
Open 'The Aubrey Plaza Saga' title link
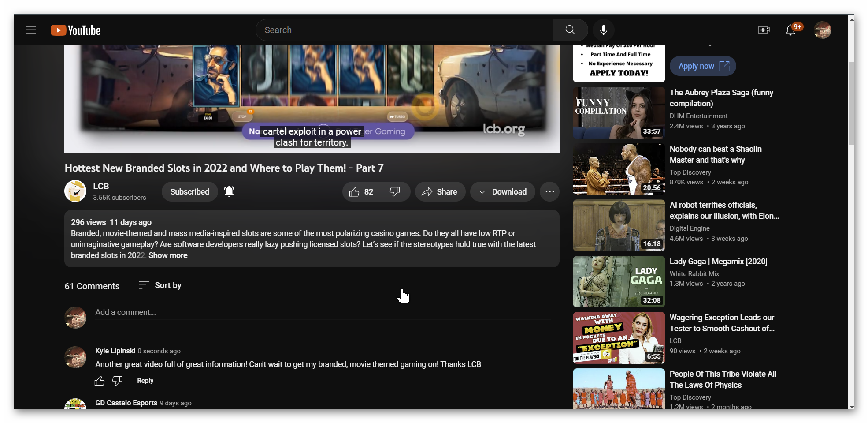click(721, 98)
